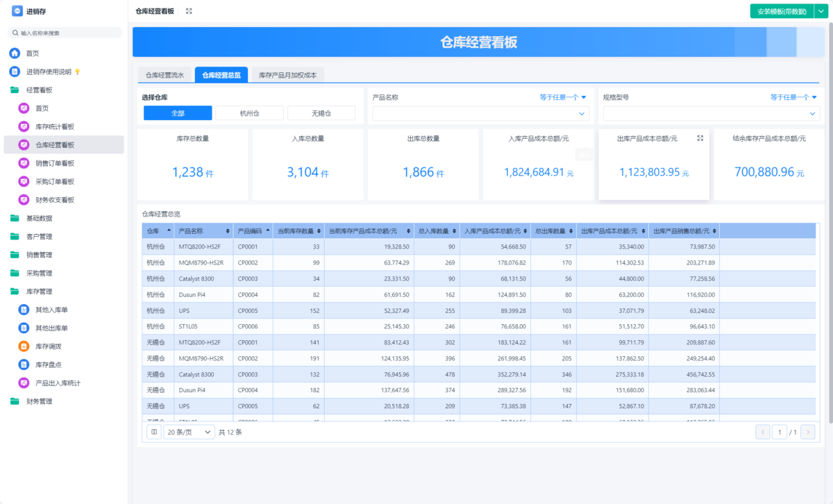Click the light bulb icon beside 进销存使用说明

[78, 72]
